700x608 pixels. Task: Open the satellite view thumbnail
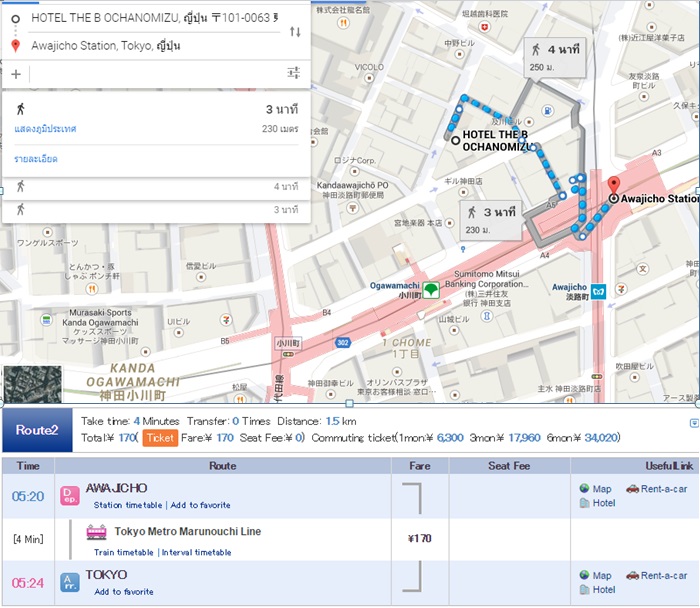(33, 384)
